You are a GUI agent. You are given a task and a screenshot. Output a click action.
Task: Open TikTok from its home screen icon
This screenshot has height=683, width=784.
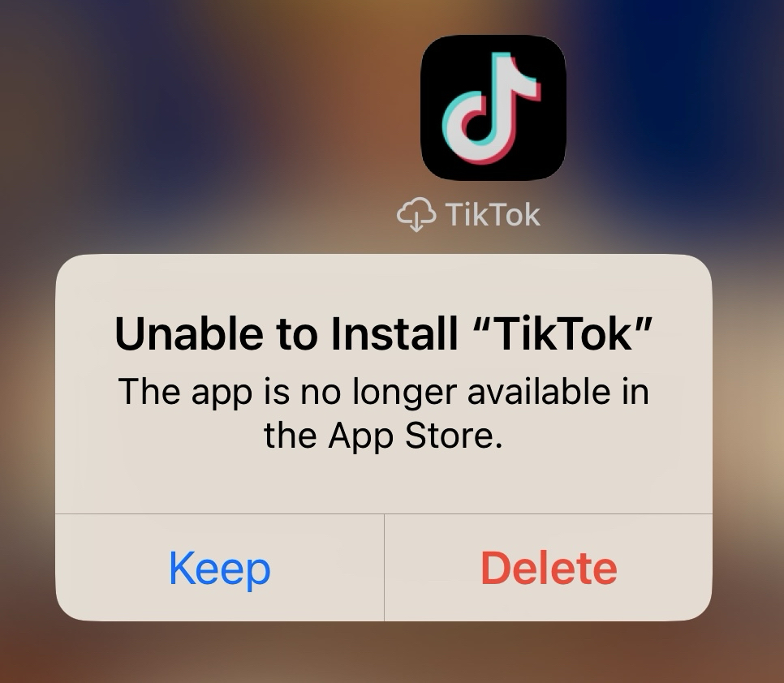(x=493, y=107)
